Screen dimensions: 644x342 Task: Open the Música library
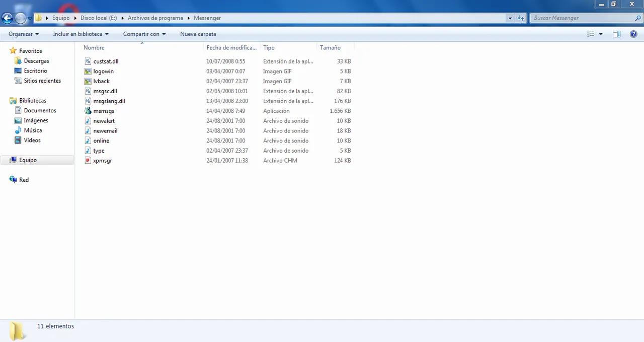[33, 130]
